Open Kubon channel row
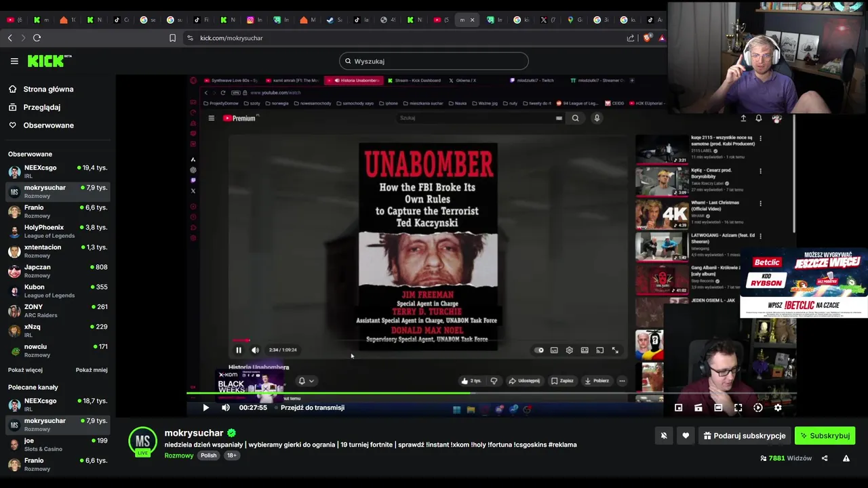Viewport: 868px width, 488px height. click(58, 291)
